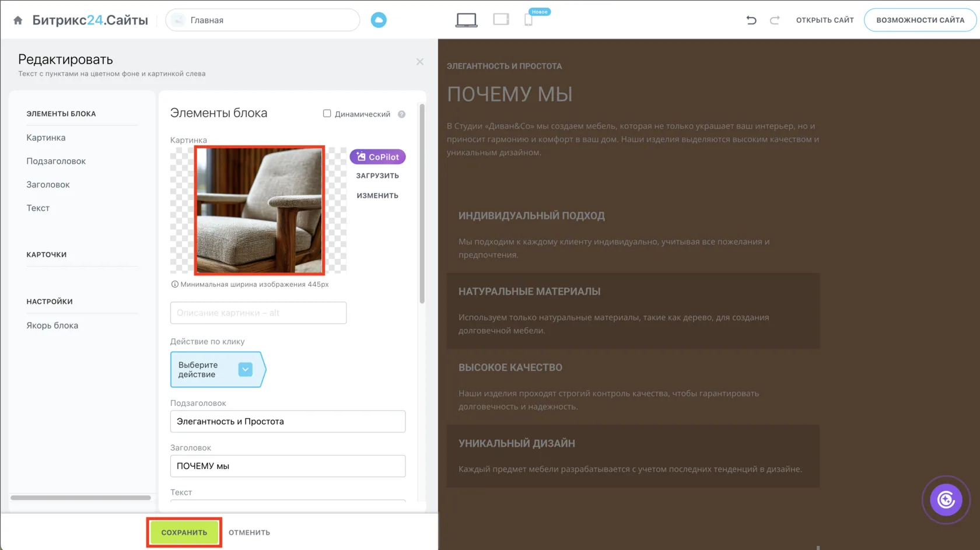
Task: Select Заголовок in the left list
Action: (48, 184)
